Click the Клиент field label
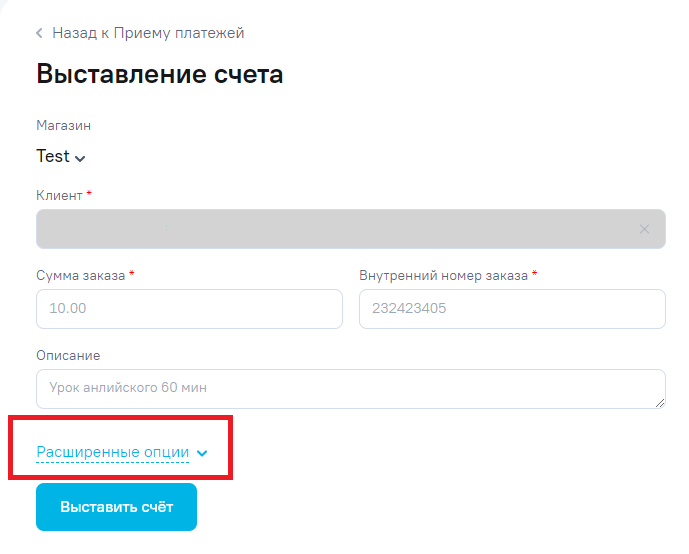This screenshot has width=689, height=554. point(59,195)
